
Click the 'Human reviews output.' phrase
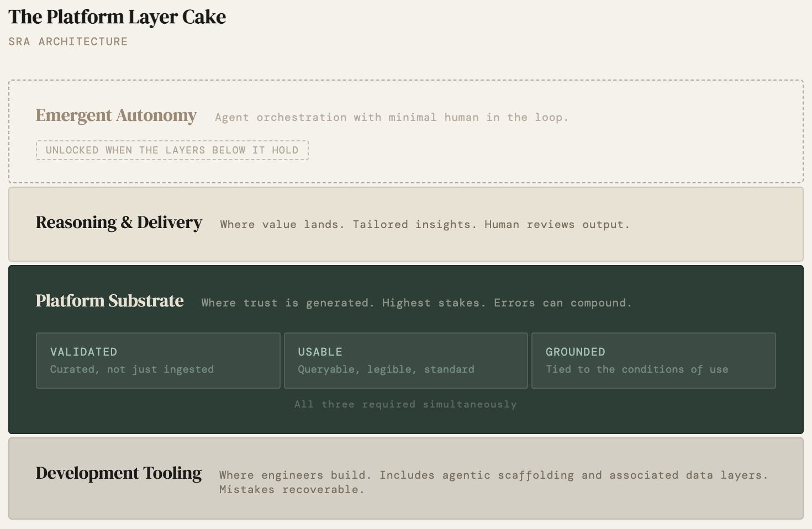tap(557, 225)
